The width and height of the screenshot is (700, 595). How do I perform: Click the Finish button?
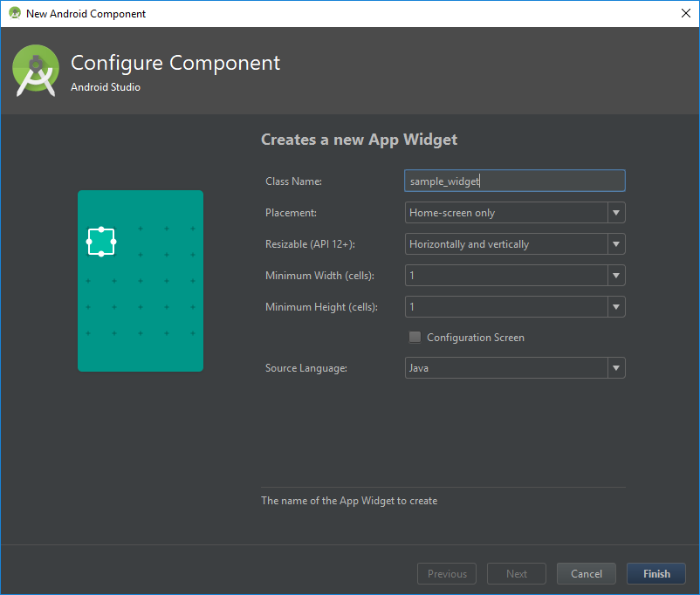point(655,573)
